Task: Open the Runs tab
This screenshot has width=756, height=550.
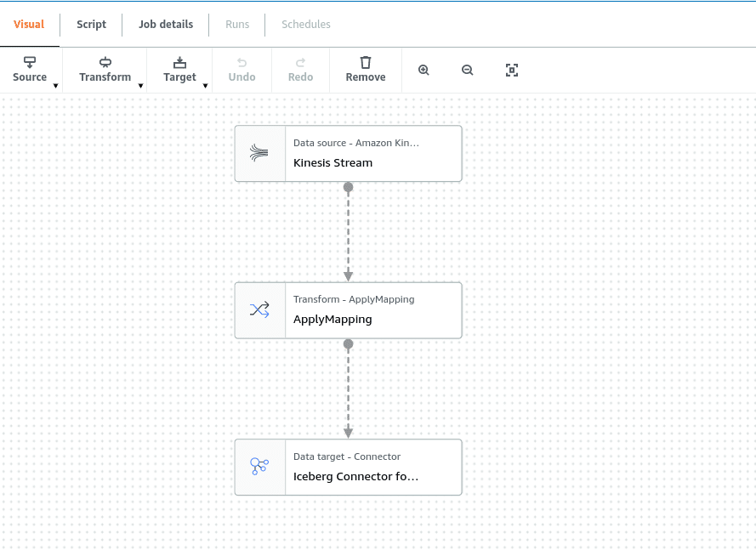Action: pyautogui.click(x=237, y=24)
